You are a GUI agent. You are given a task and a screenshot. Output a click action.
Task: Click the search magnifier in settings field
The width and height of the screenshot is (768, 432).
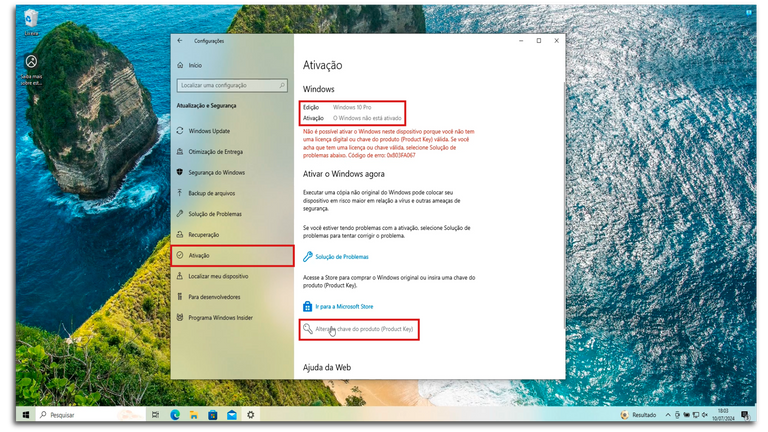[x=282, y=85]
